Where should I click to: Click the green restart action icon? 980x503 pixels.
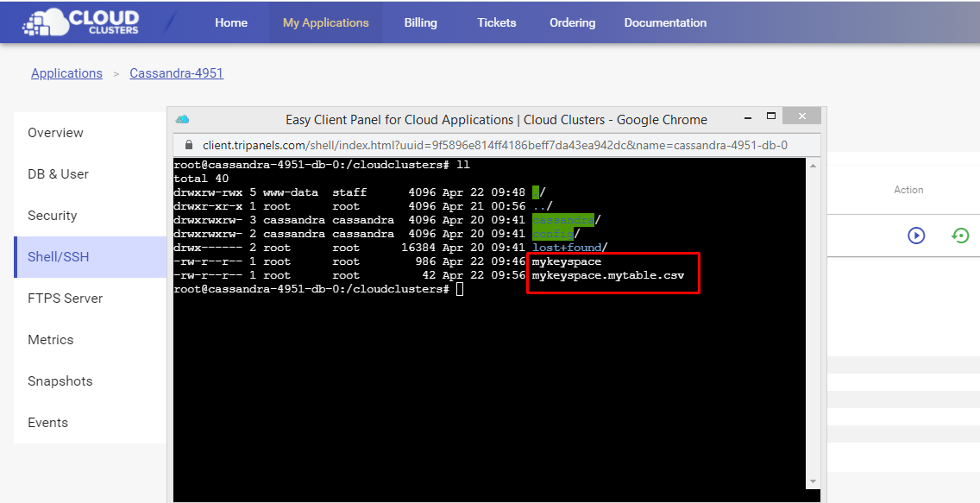pyautogui.click(x=960, y=236)
